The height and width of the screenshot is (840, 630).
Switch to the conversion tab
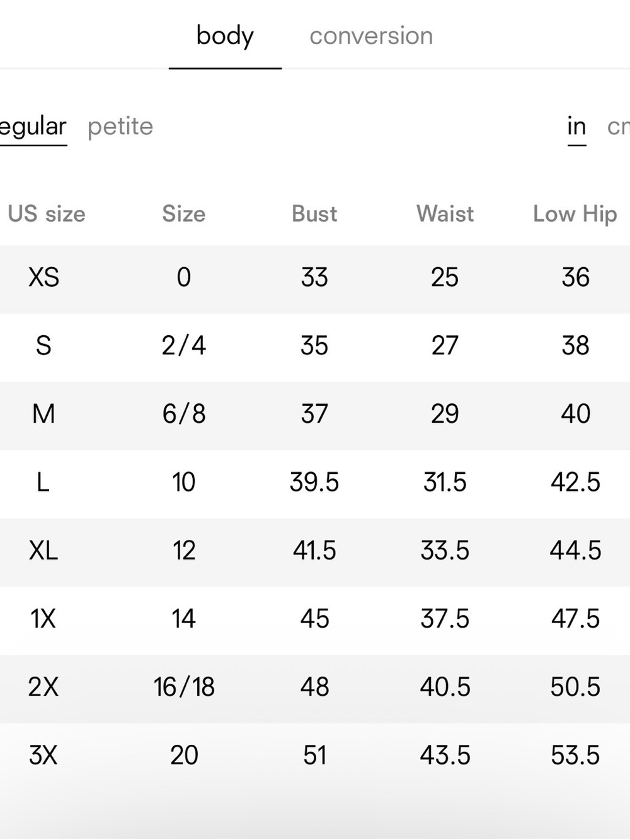[x=371, y=36]
